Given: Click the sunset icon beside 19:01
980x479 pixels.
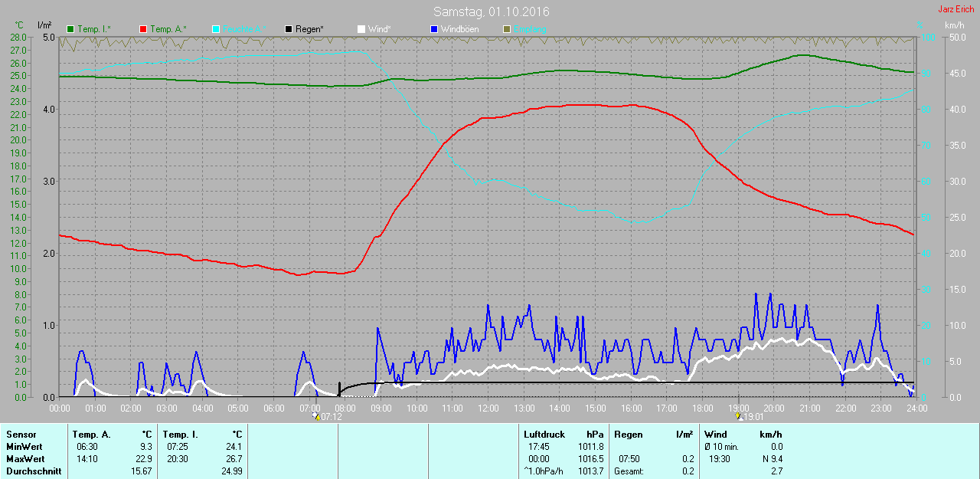Looking at the screenshot, I should coord(739,417).
